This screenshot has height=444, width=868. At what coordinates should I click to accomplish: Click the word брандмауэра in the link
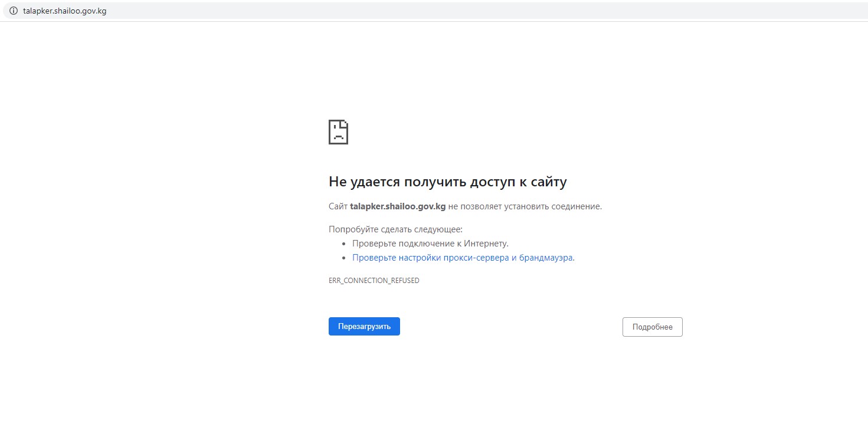546,258
